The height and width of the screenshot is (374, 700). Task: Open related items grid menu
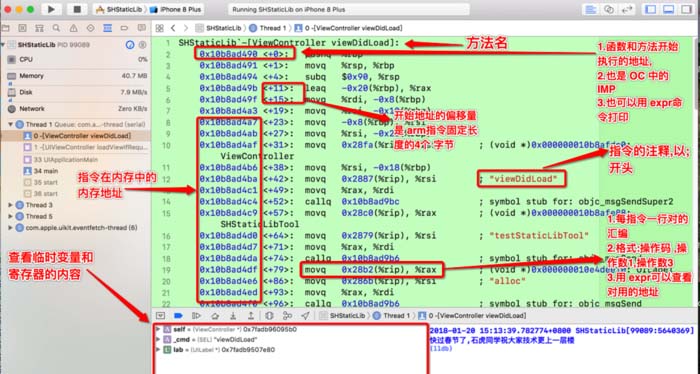coord(159,28)
